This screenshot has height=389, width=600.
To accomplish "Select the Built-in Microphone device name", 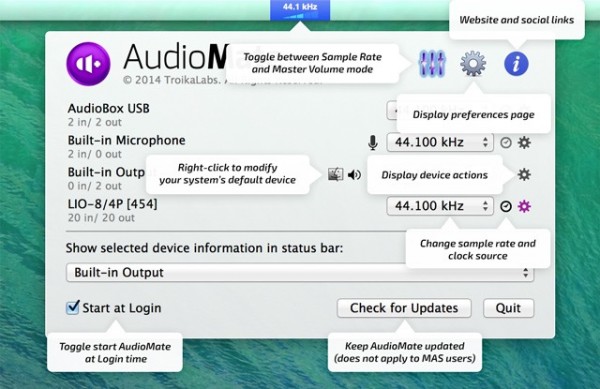I will coord(127,140).
